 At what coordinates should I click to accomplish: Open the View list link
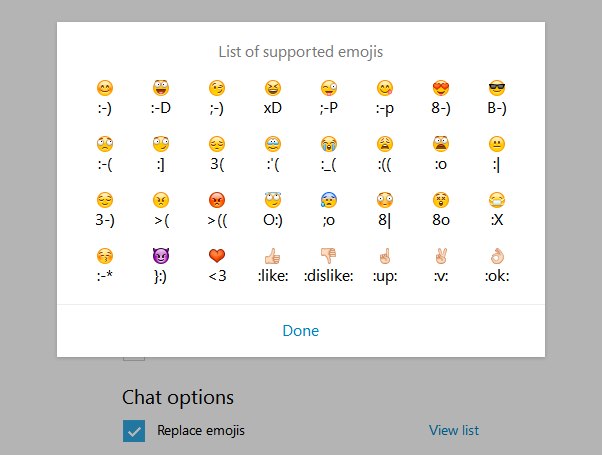[454, 430]
